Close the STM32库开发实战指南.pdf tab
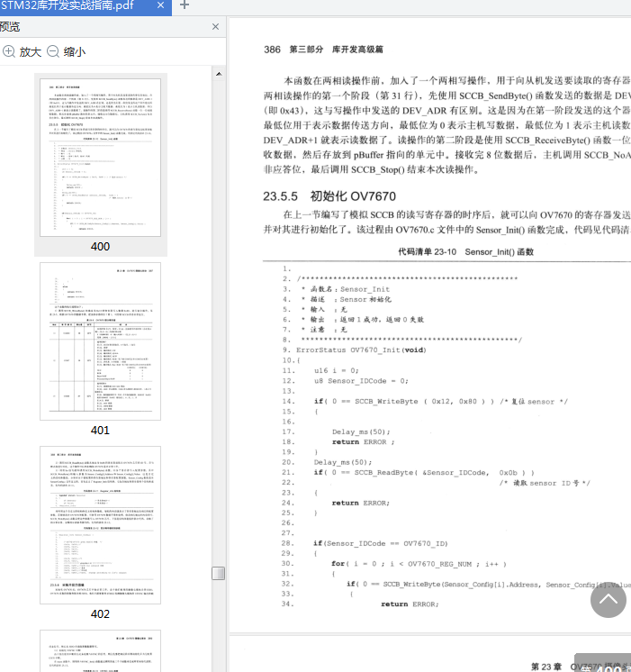 coord(160,5)
